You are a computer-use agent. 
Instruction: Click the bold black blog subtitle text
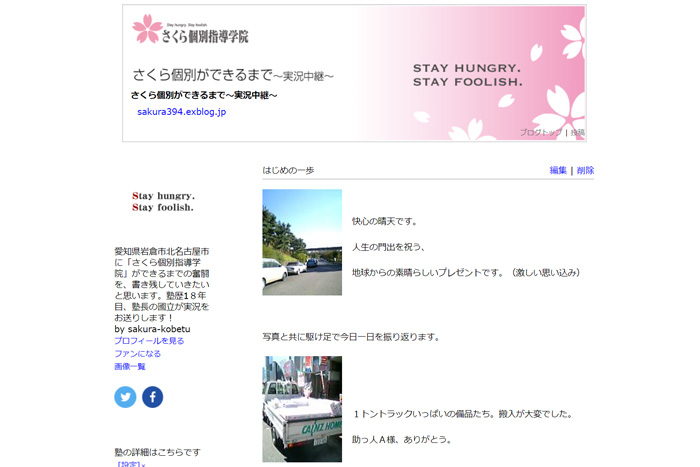click(x=204, y=95)
